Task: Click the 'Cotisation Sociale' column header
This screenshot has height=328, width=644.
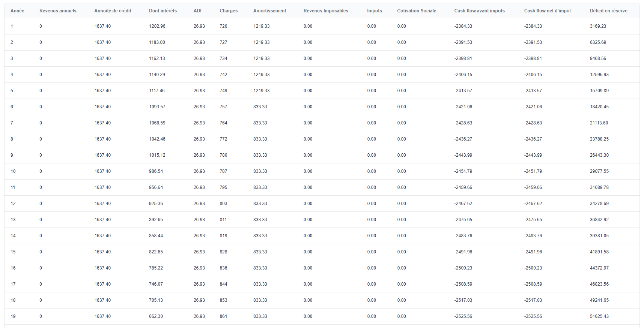Action: [417, 11]
